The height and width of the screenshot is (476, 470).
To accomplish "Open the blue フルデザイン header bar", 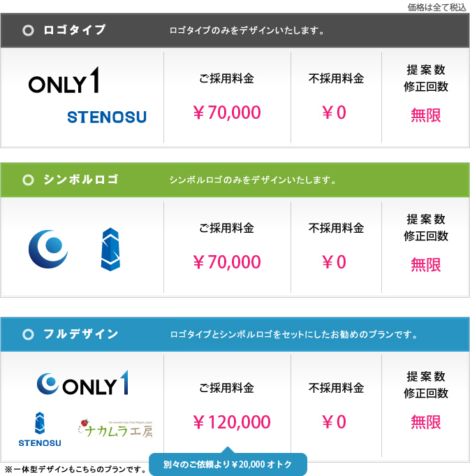I will pyautogui.click(x=235, y=334).
